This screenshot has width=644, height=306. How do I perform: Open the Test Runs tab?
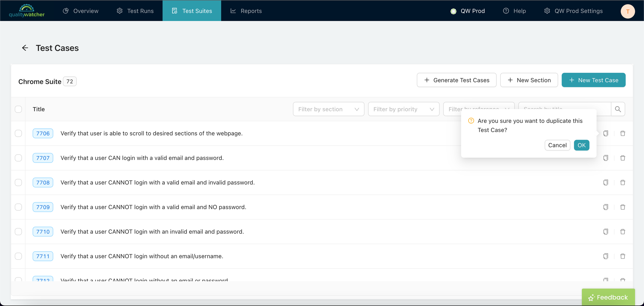(135, 11)
